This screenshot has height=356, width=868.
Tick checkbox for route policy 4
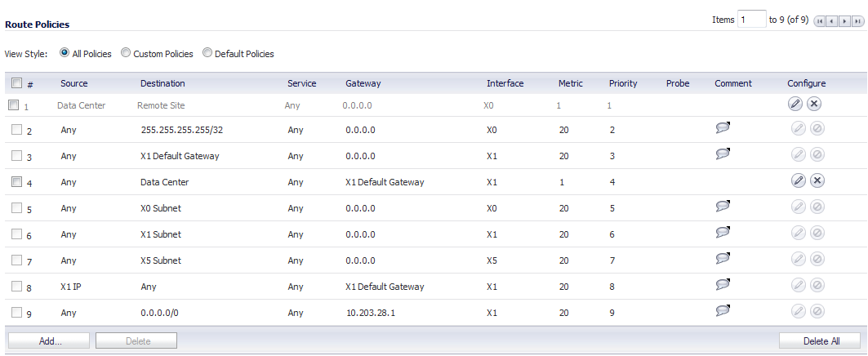point(16,182)
